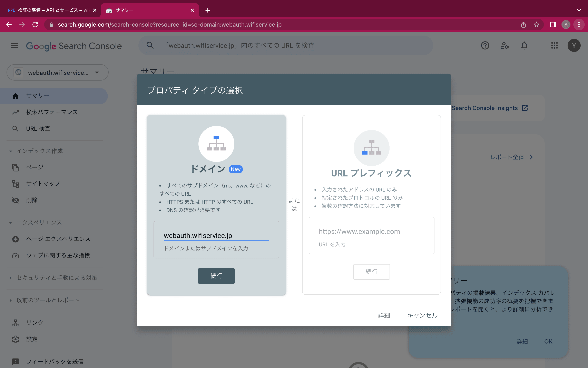Click the home icon next to サマリー

click(16, 96)
